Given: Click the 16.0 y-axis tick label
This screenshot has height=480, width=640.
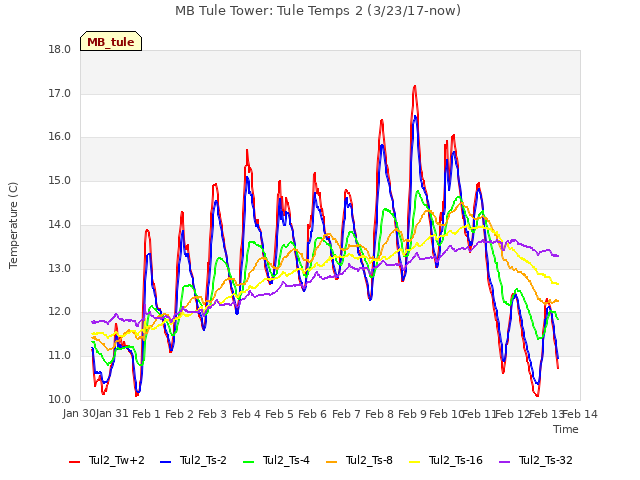Looking at the screenshot, I should [60, 137].
